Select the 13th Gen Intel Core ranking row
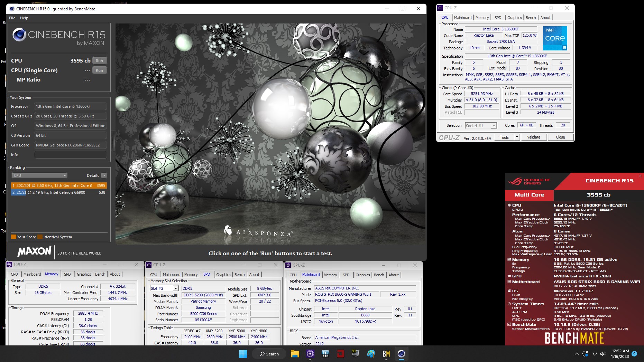 click(x=59, y=185)
